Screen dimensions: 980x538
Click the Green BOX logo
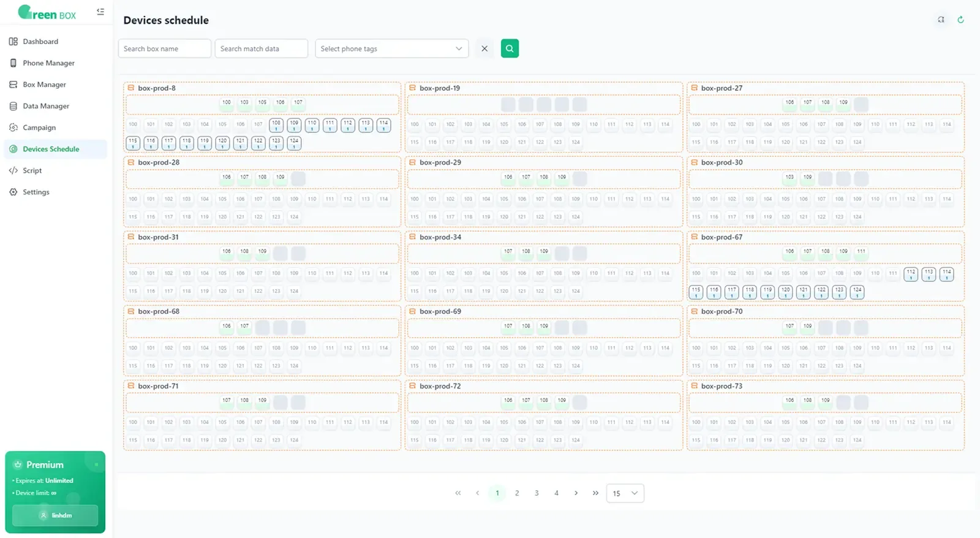click(47, 12)
